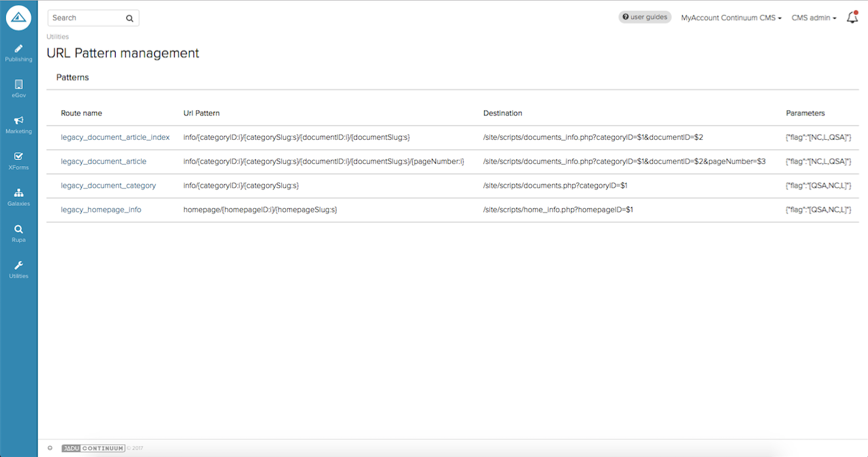Screen dimensions: 868x457
Task: Open the legacy_homepage_info route
Action: click(x=101, y=210)
